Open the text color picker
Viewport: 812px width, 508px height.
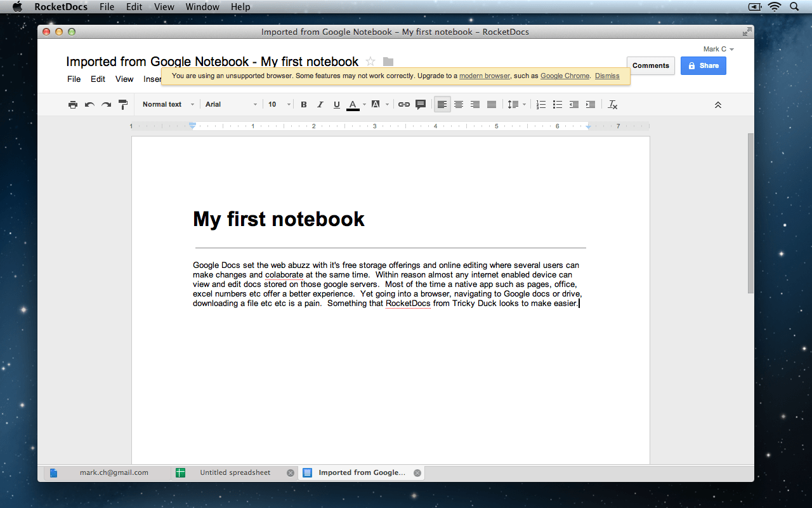coord(356,105)
